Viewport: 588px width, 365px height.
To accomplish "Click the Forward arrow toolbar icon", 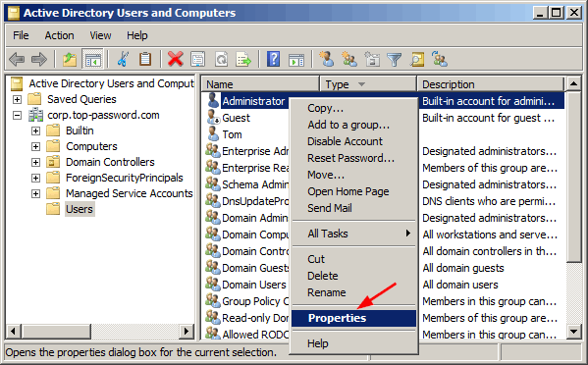I will pos(39,59).
